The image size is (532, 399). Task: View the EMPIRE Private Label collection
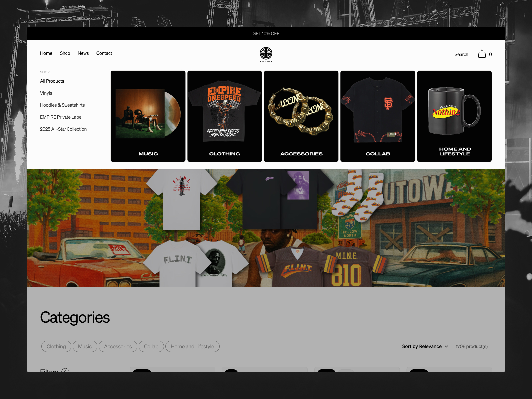click(x=61, y=117)
